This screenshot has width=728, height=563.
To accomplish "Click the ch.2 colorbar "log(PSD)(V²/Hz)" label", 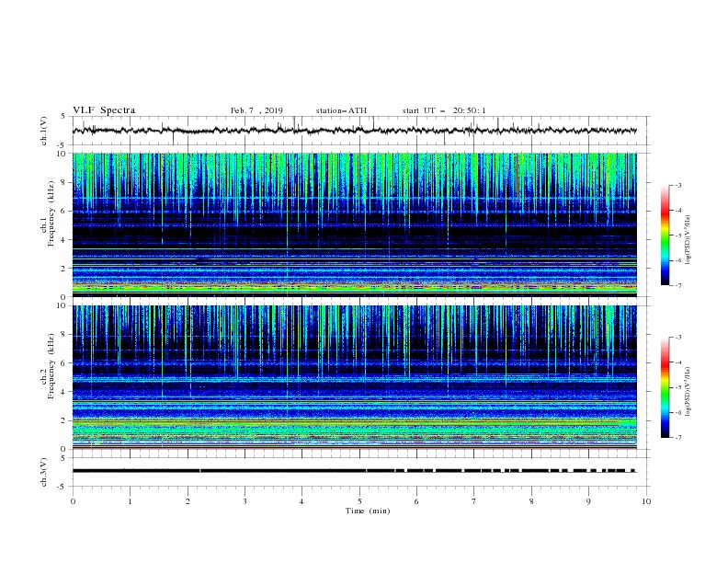I will (688, 392).
